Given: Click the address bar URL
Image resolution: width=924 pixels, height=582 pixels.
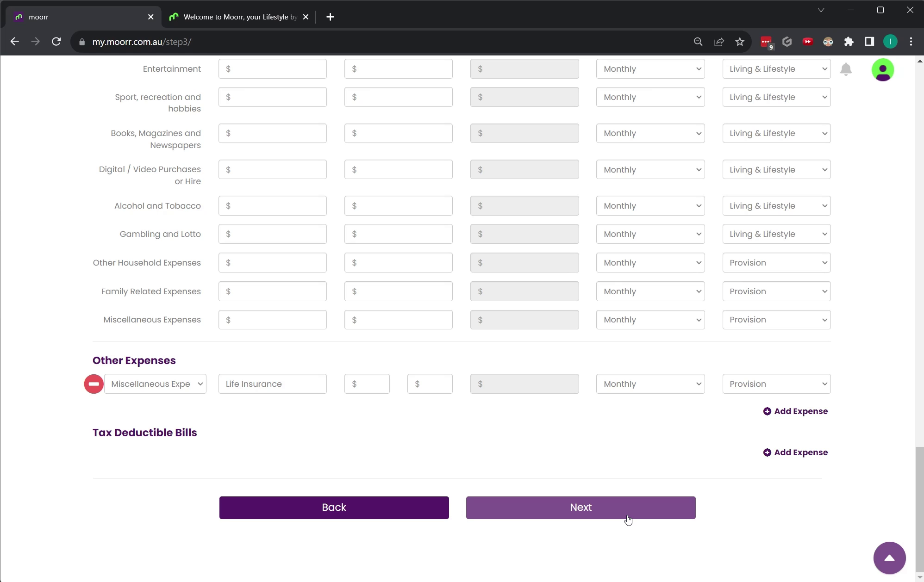Looking at the screenshot, I should pyautogui.click(x=142, y=42).
